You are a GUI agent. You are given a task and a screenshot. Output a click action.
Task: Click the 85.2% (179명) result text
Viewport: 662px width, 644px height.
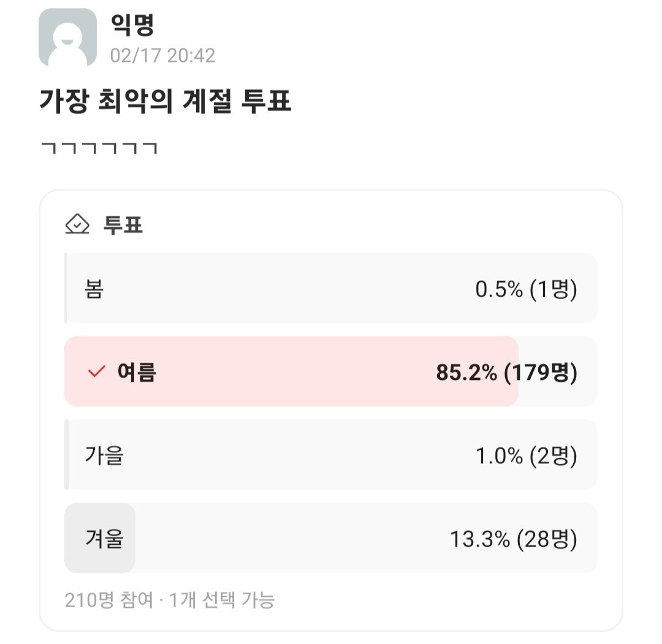(x=506, y=372)
